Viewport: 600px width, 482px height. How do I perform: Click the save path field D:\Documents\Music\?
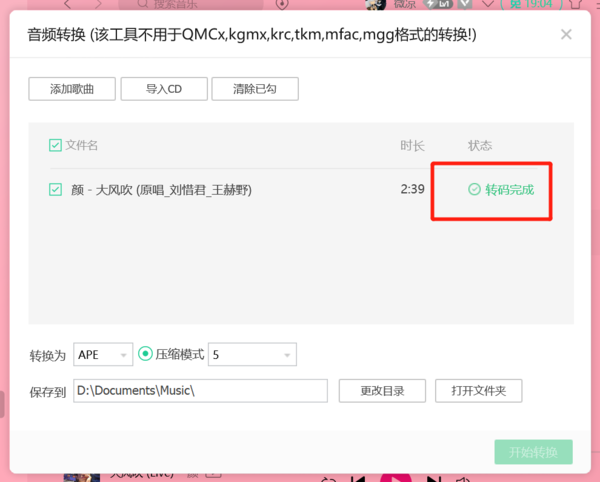pyautogui.click(x=200, y=391)
